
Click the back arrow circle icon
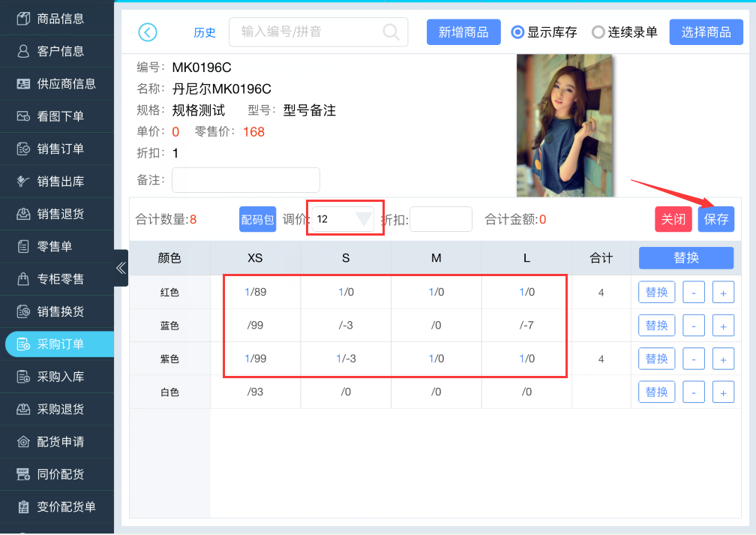[x=148, y=32]
